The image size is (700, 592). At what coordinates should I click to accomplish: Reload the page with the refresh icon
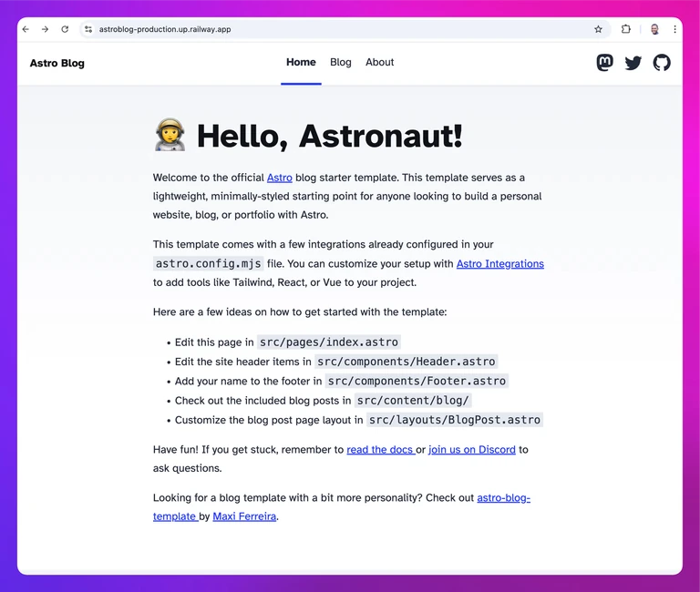(x=65, y=29)
